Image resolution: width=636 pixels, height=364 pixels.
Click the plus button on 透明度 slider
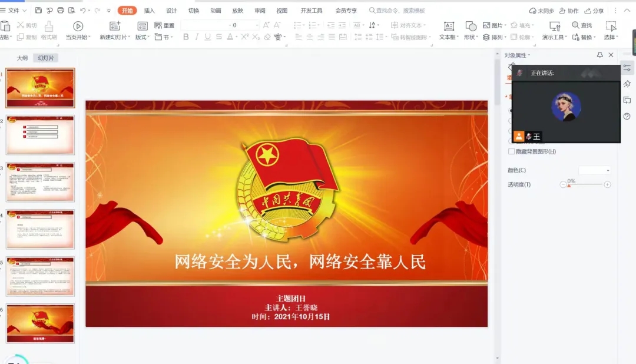[607, 184]
